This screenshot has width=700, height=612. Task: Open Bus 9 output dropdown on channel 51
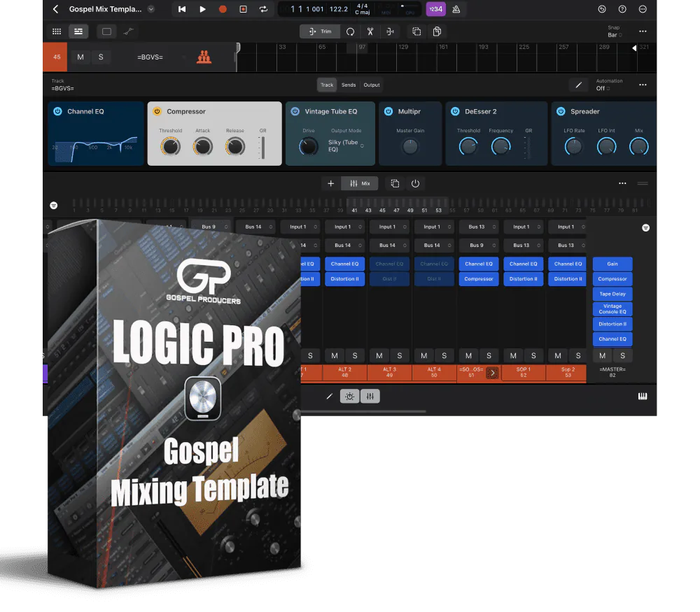pyautogui.click(x=479, y=245)
